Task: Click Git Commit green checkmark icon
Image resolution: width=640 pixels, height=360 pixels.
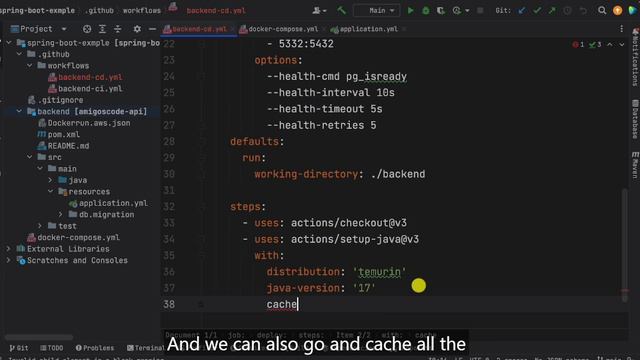Action: click(537, 11)
